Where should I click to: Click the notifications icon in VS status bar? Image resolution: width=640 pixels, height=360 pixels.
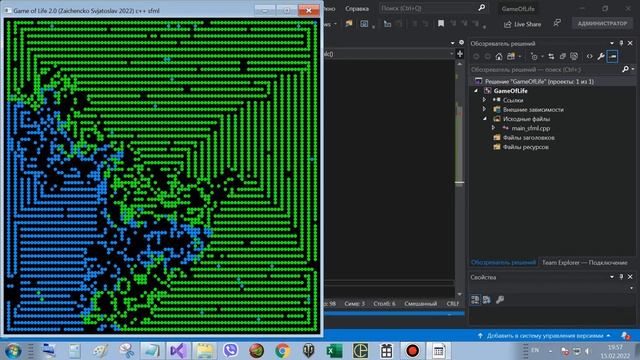point(625,336)
